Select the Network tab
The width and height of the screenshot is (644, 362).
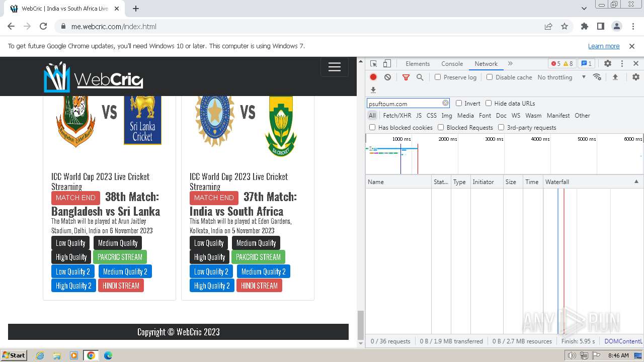[x=486, y=64]
